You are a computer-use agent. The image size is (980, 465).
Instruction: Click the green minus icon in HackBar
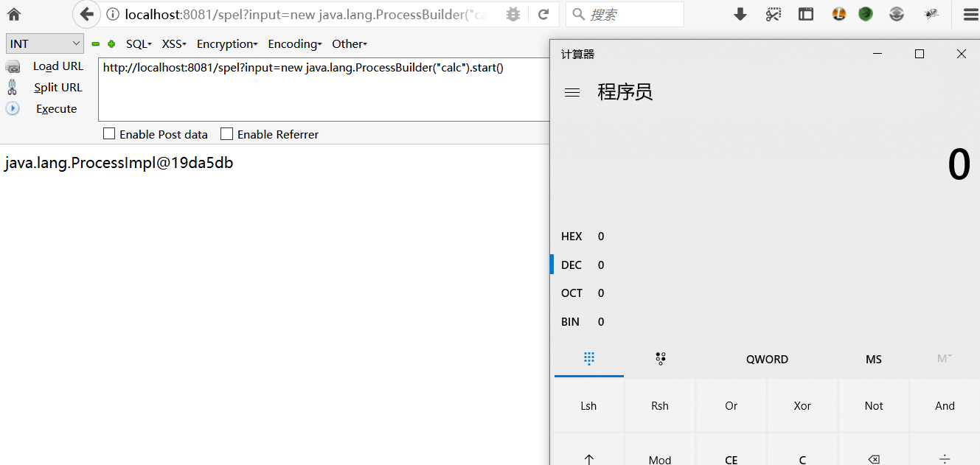95,44
